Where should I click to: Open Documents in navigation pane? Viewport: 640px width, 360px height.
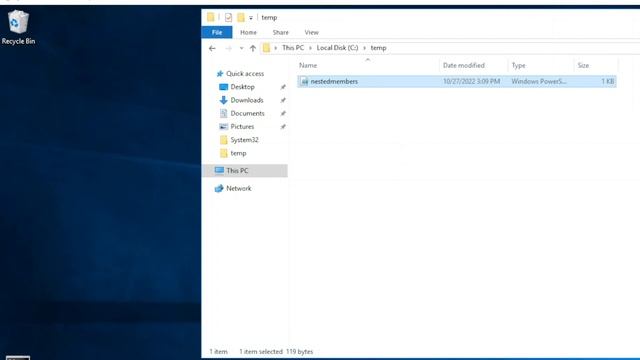(x=247, y=113)
